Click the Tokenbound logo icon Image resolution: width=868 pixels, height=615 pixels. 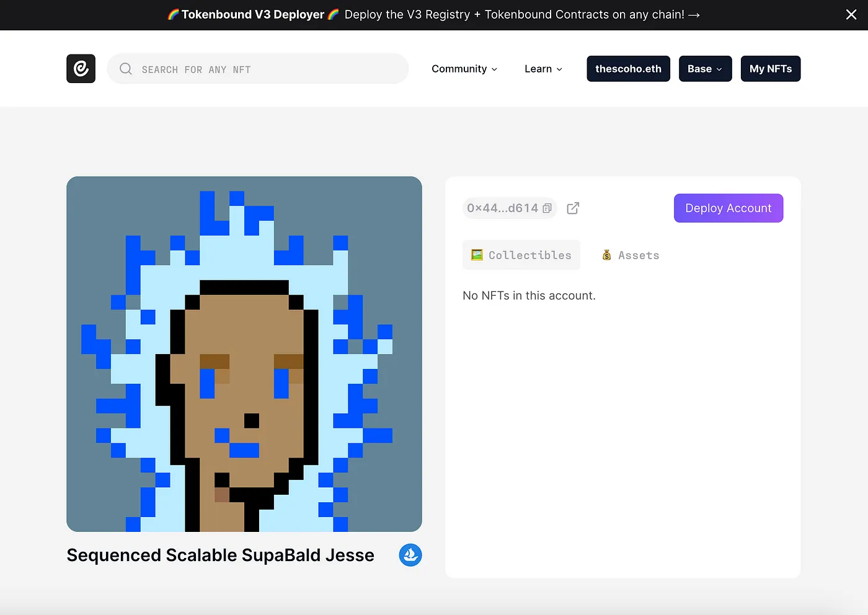tap(81, 69)
